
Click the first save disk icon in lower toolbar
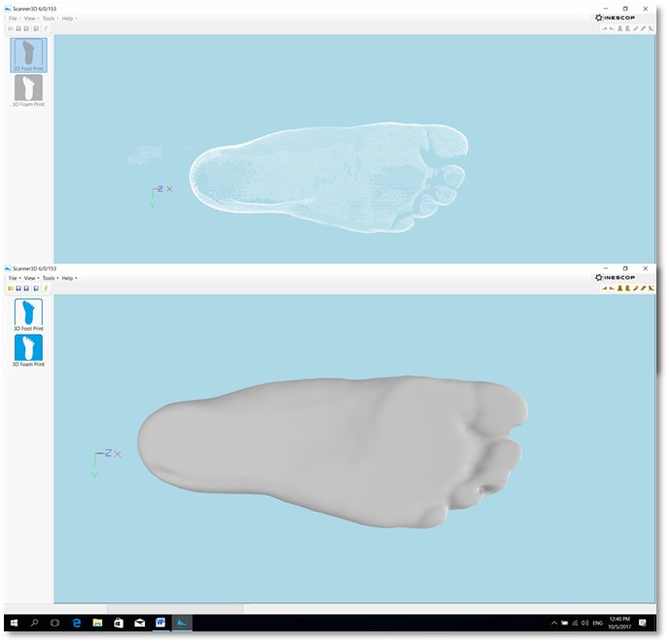coord(18,289)
